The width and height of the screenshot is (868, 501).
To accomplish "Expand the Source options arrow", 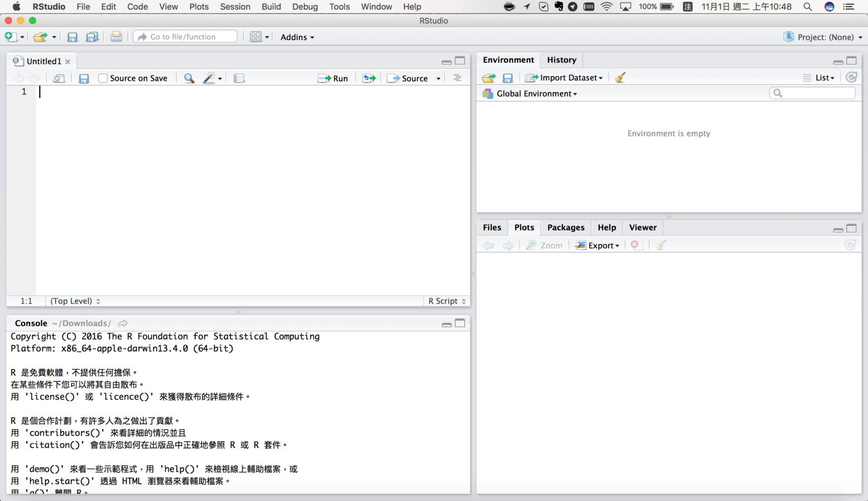I will pyautogui.click(x=438, y=79).
